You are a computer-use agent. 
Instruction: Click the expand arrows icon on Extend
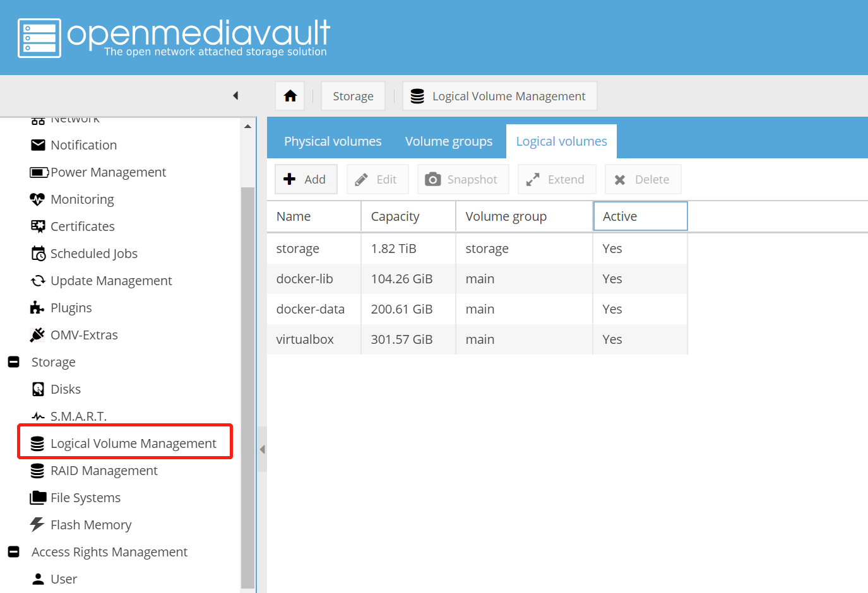point(533,180)
